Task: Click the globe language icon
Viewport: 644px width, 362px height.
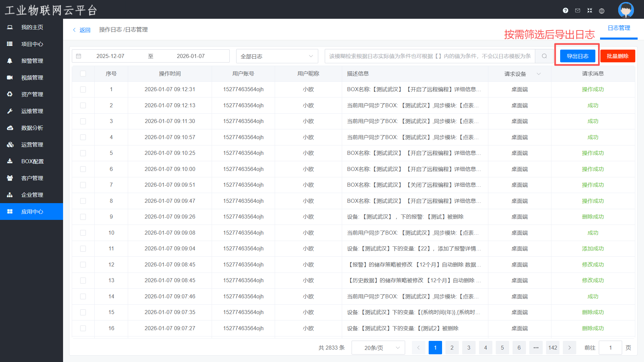Action: [x=602, y=11]
